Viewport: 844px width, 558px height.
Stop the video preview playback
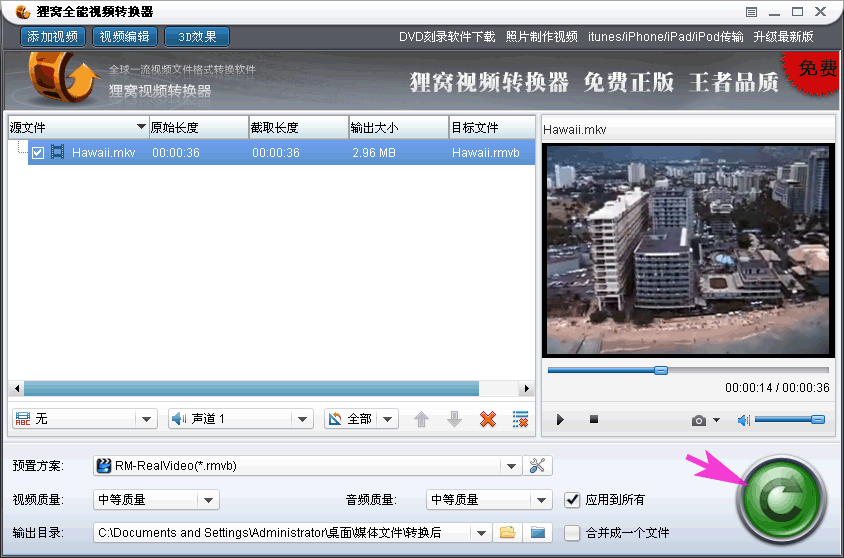click(x=594, y=419)
